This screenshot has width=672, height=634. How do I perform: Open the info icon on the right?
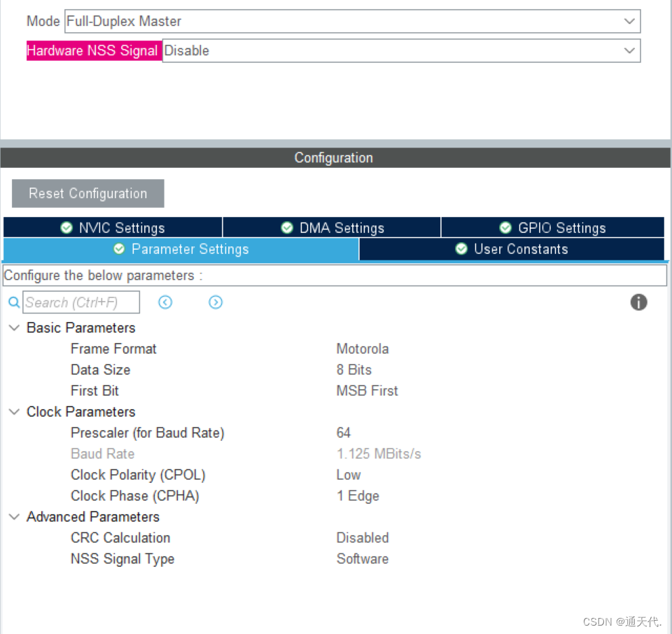pyautogui.click(x=638, y=302)
